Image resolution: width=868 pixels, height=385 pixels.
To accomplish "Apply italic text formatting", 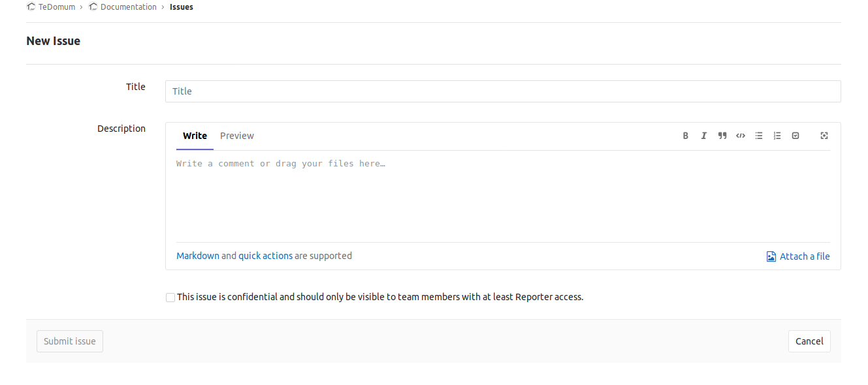I will click(704, 136).
